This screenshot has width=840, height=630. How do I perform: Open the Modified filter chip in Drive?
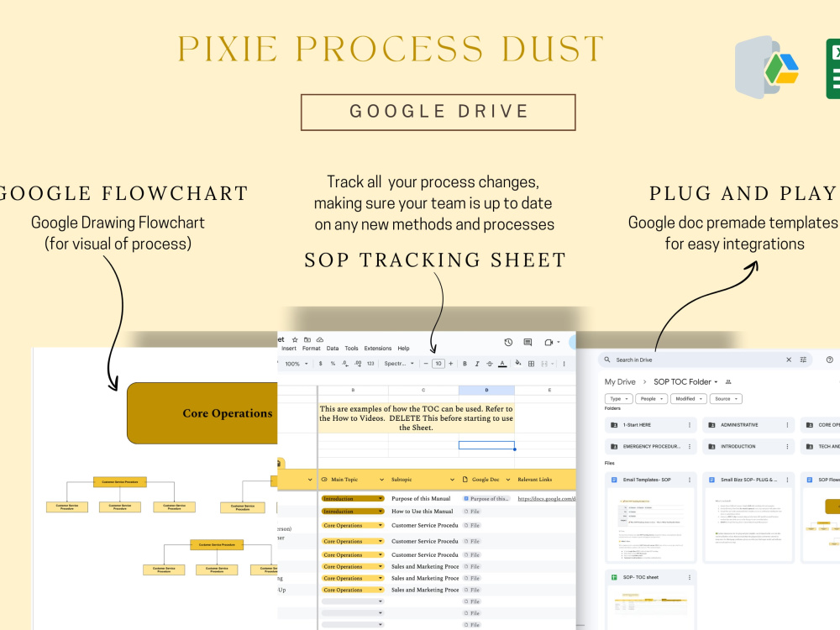coord(689,398)
